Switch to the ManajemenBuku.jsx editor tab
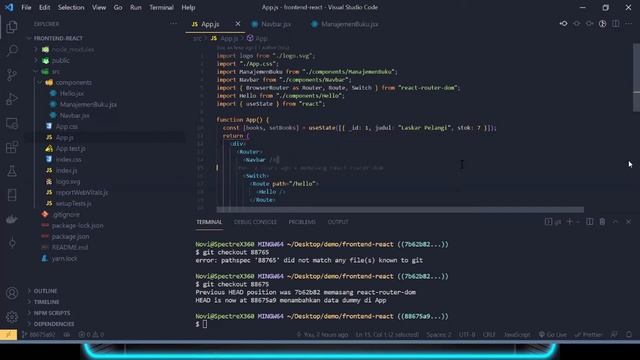The height and width of the screenshot is (360, 640). tap(345, 24)
